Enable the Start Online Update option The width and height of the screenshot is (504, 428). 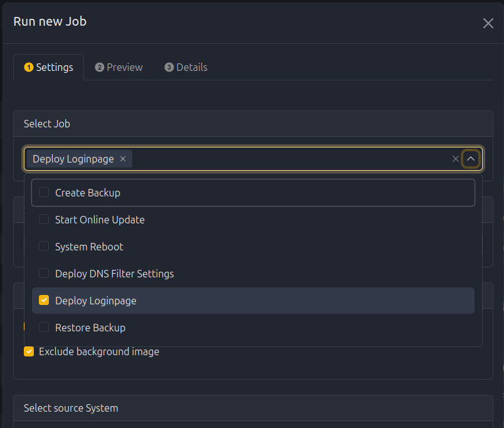pyautogui.click(x=44, y=220)
